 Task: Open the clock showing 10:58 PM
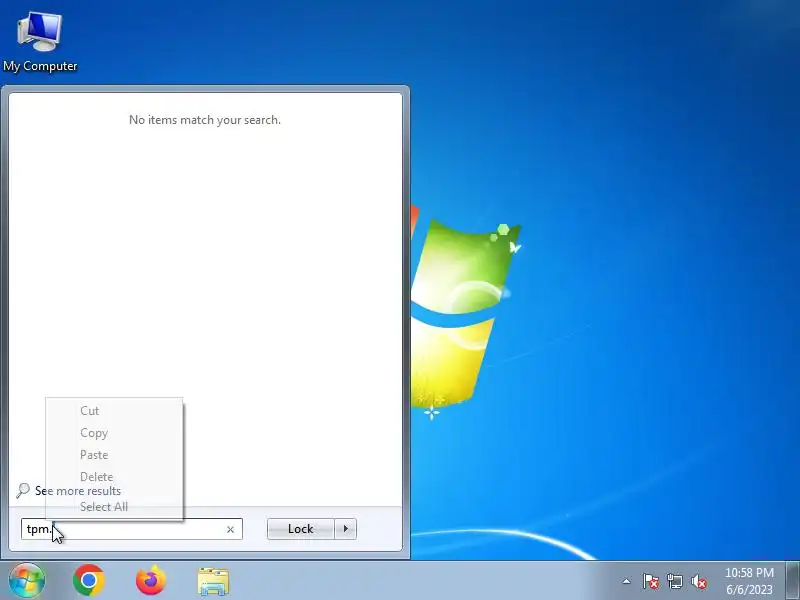point(749,581)
